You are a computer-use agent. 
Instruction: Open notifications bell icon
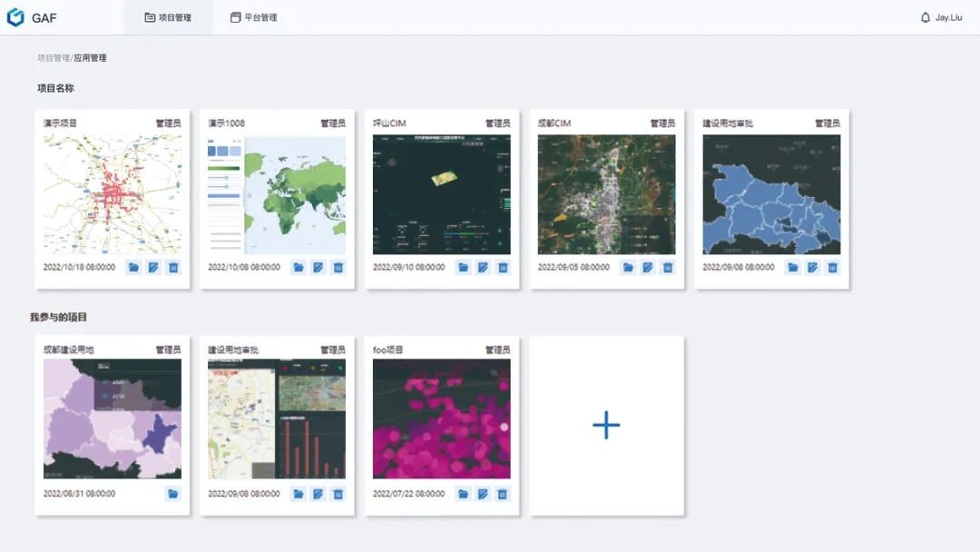coord(926,17)
